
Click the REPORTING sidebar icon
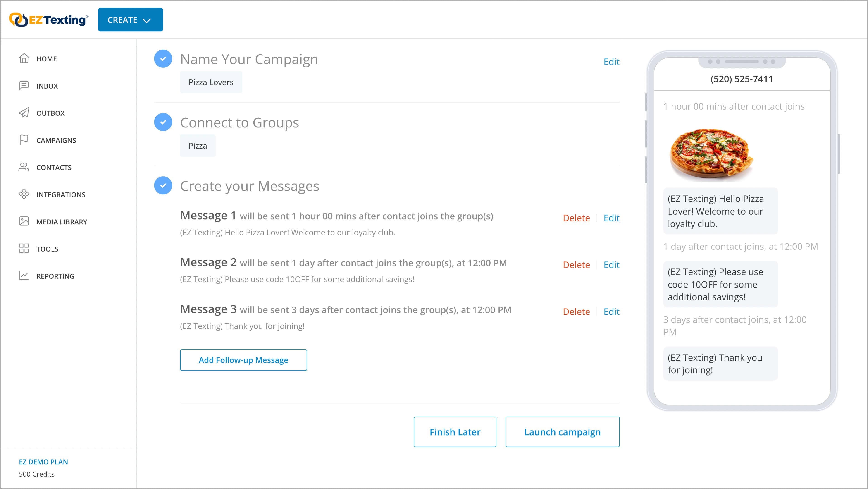pos(24,276)
